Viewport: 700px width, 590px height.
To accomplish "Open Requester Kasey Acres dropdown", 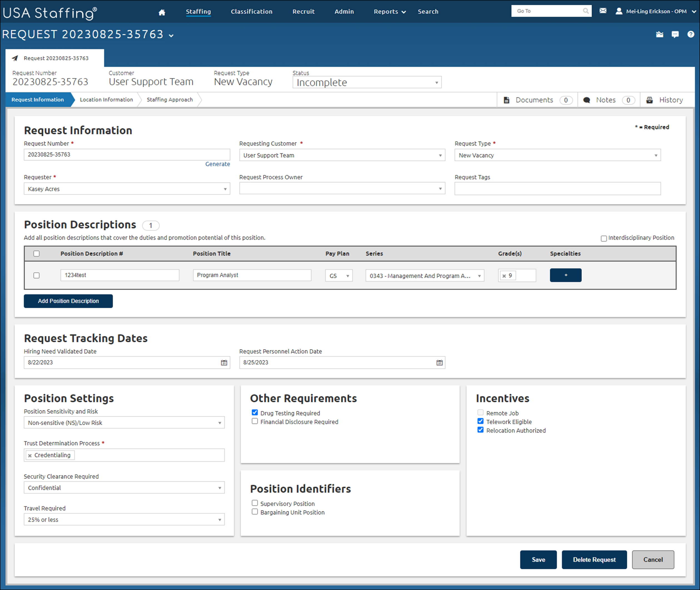I will (127, 189).
